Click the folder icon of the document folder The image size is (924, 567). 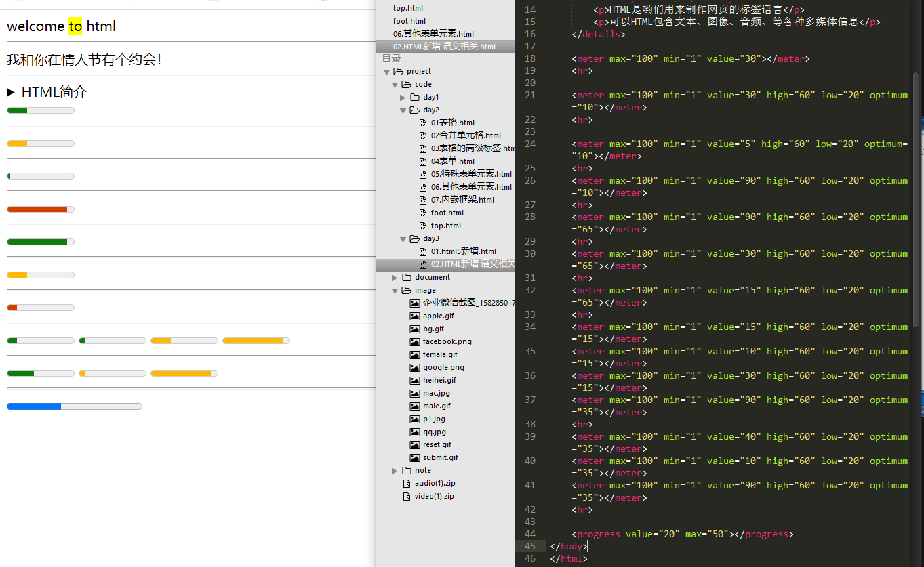(x=406, y=277)
